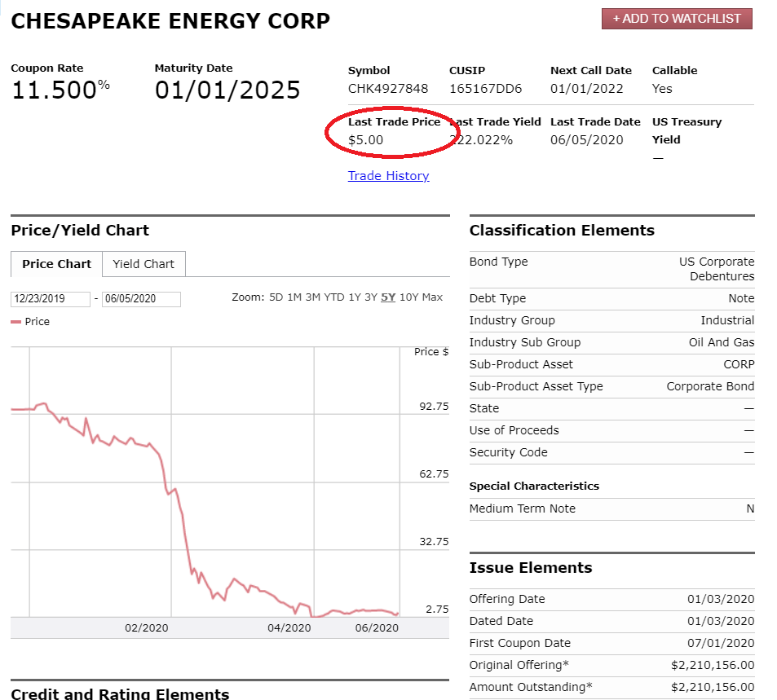
Task: Set chart zoom to 1Y
Action: (x=355, y=297)
